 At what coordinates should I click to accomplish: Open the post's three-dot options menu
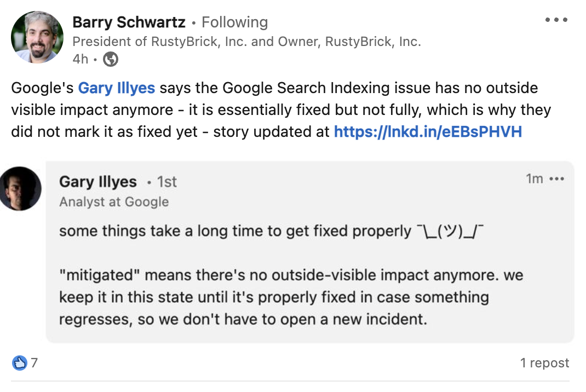pyautogui.click(x=556, y=20)
